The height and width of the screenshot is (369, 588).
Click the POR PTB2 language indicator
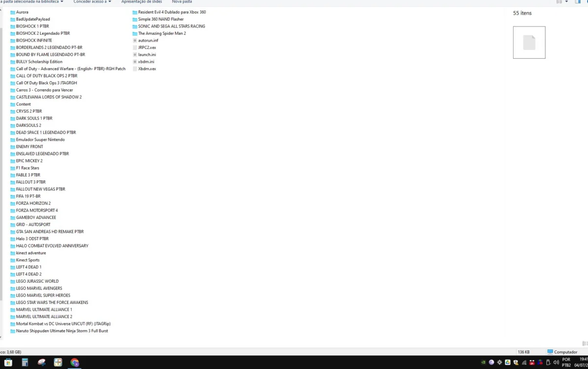[566, 362]
